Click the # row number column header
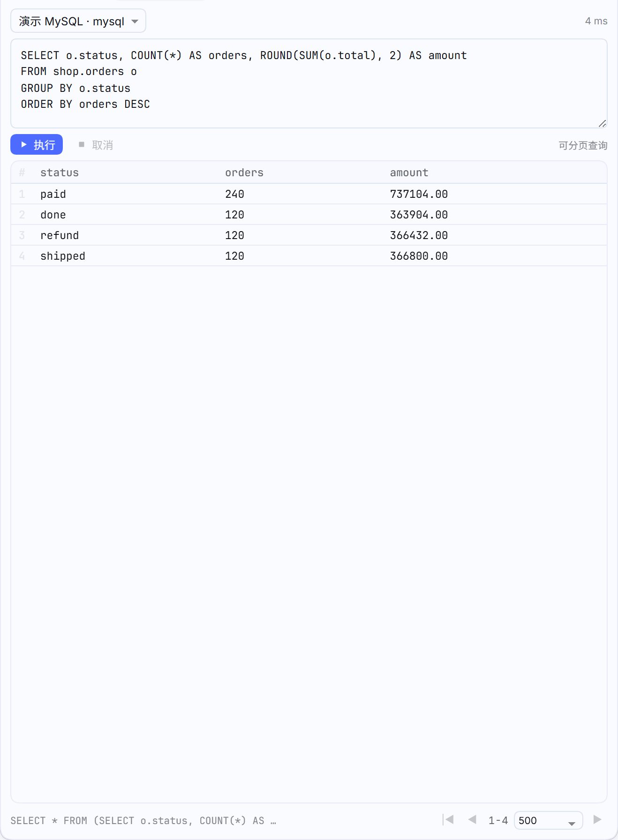Screen dimensions: 618x840 (22, 172)
